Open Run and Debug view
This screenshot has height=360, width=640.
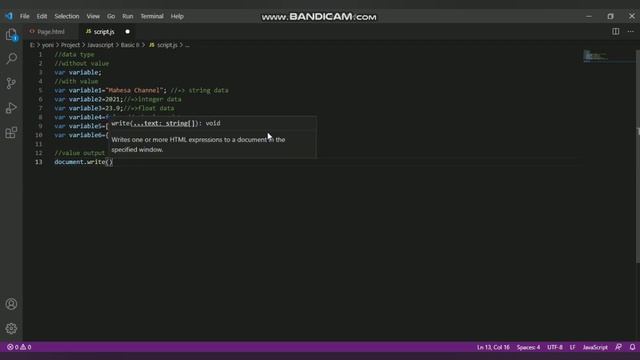point(11,108)
